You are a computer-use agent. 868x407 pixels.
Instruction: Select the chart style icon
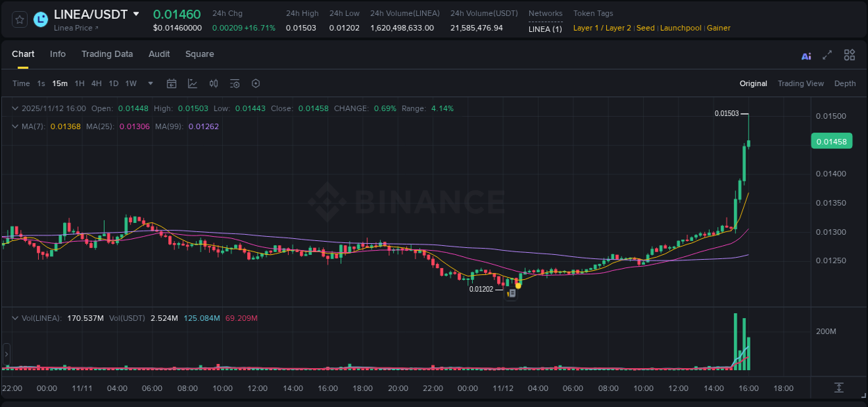coord(192,83)
